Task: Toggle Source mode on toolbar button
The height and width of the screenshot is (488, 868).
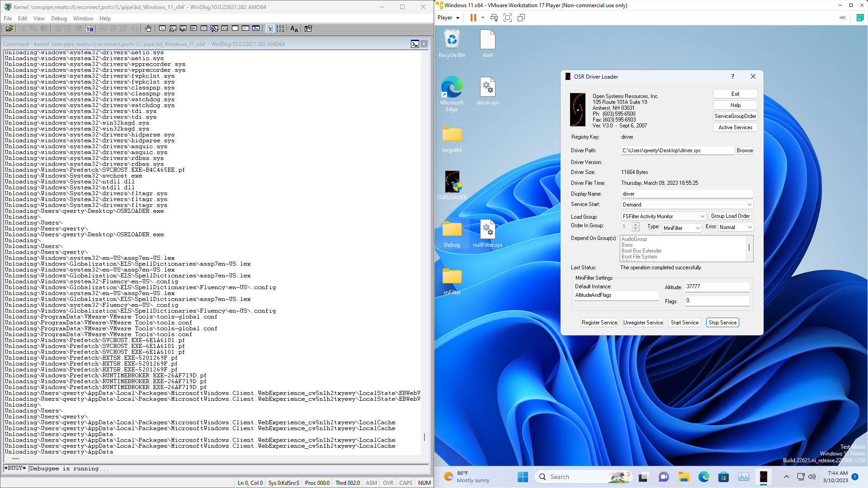Action: pyautogui.click(x=270, y=28)
